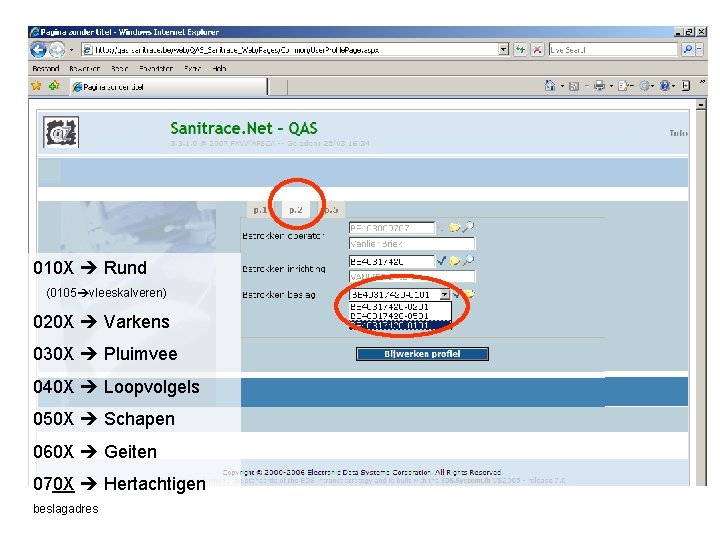Refresh the page with the green arrows icon

(x=520, y=50)
